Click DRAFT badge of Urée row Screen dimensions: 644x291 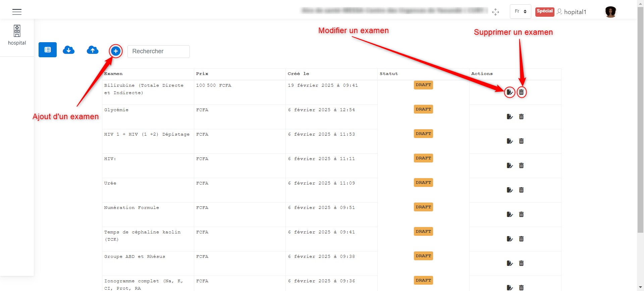[x=423, y=183]
